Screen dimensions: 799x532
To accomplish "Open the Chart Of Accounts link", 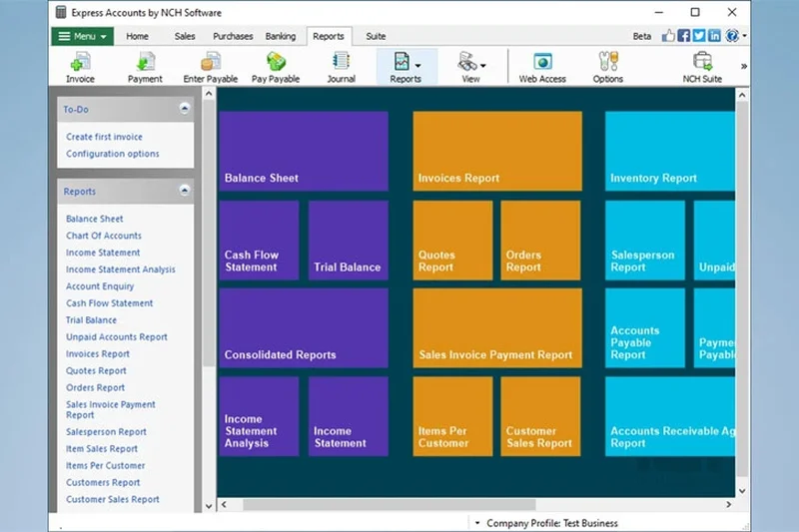I will pyautogui.click(x=104, y=236).
